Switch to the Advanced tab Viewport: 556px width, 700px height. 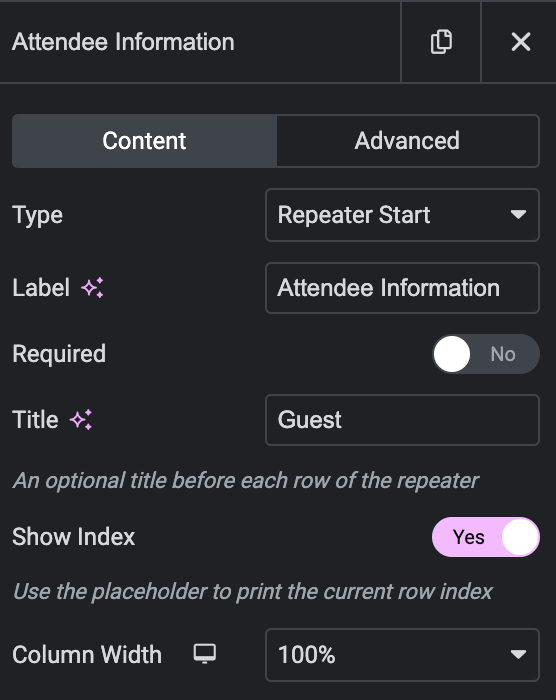[407, 141]
